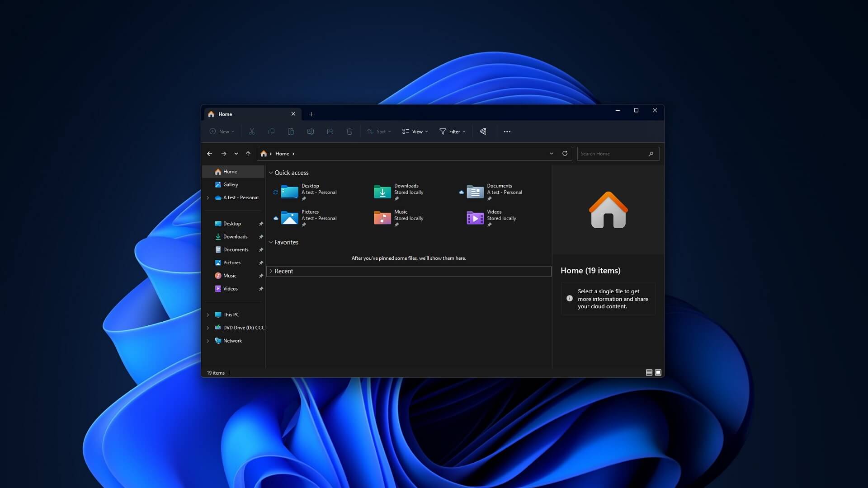Click the More options ellipsis button
868x488 pixels.
(507, 131)
